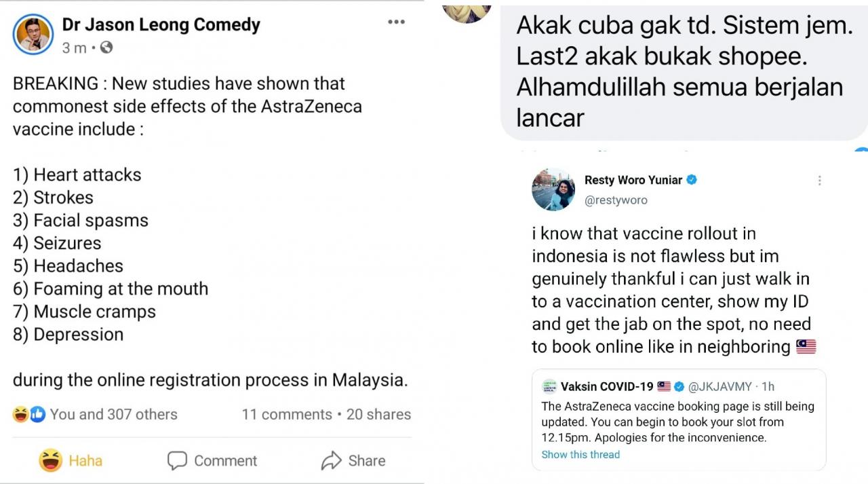This screenshot has height=484, width=868.
Task: Open Dr Jason Leong Comedy profile picture
Action: (x=33, y=34)
